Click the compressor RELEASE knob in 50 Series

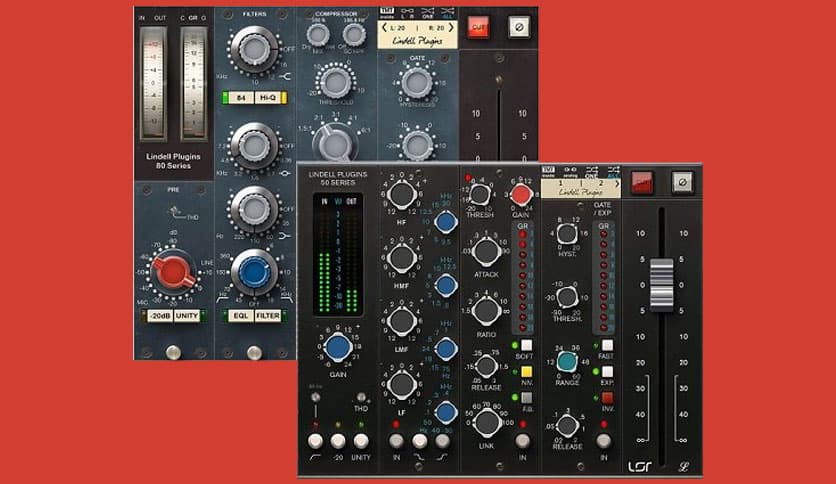coord(486,366)
